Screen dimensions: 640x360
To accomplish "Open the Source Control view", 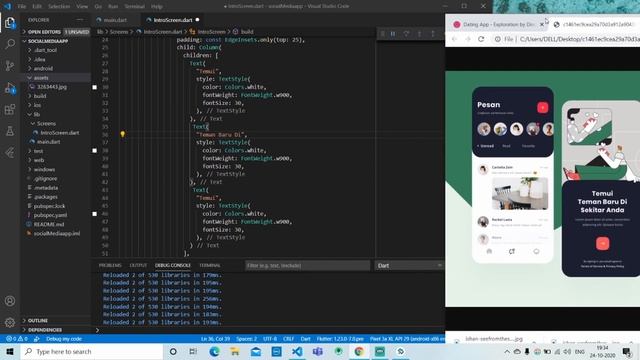I will (x=10, y=65).
